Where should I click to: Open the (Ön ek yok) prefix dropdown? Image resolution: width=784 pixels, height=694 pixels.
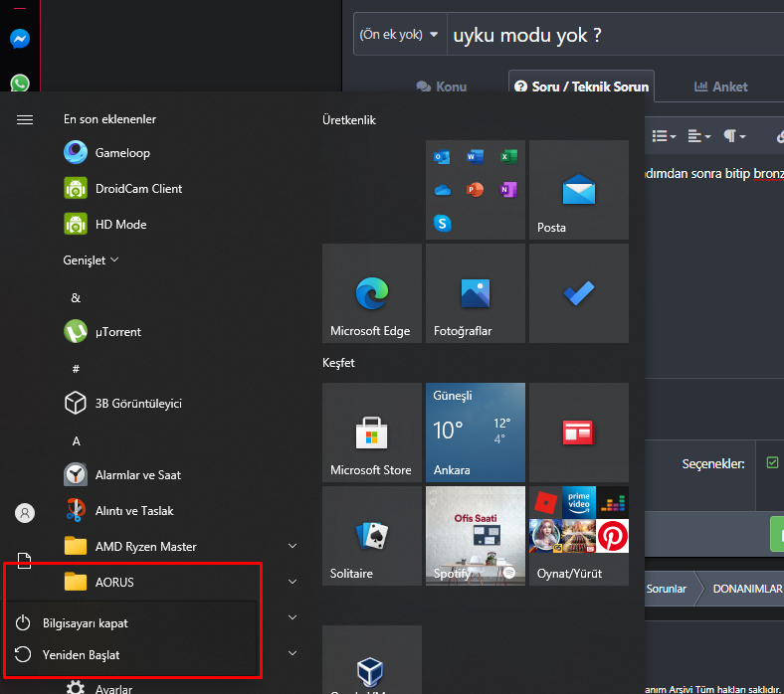(x=400, y=35)
